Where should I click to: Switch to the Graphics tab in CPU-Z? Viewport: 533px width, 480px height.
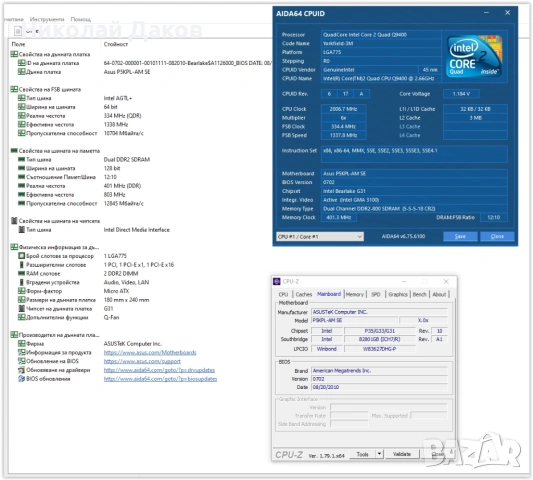click(398, 294)
